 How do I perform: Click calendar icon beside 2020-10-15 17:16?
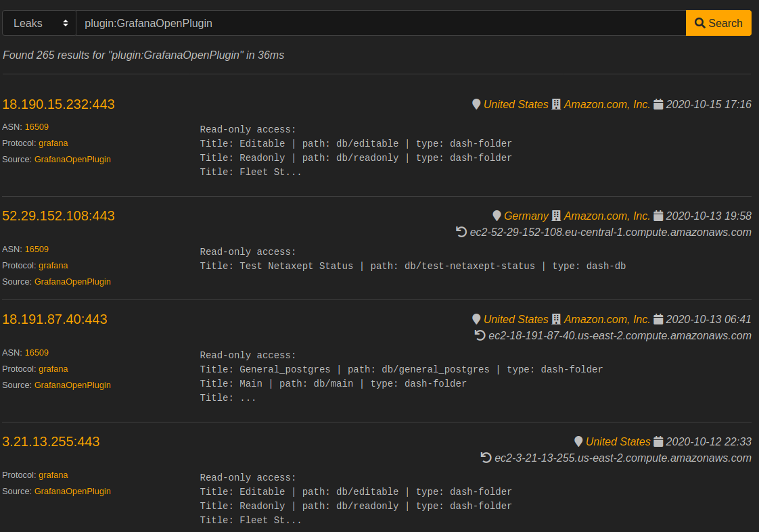point(658,105)
